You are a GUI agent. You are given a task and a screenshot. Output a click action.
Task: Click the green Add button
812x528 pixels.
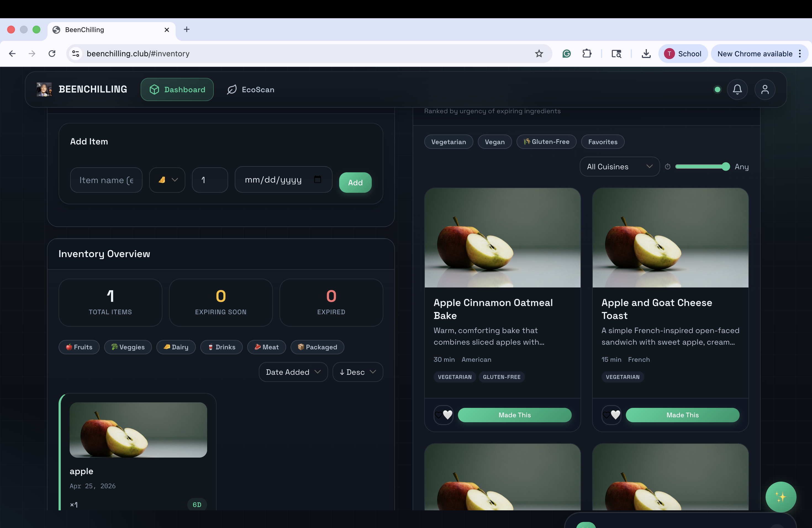(x=355, y=183)
